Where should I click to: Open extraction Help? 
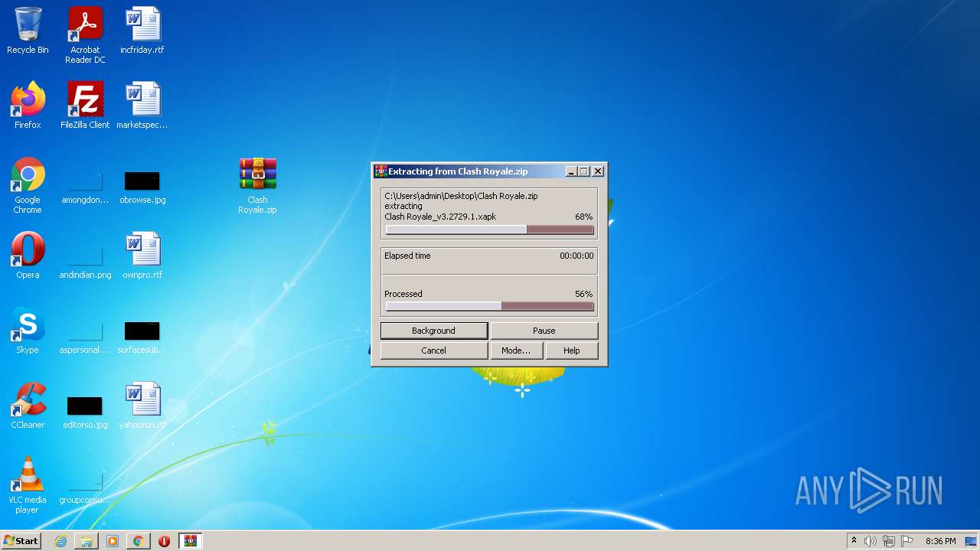tap(571, 350)
